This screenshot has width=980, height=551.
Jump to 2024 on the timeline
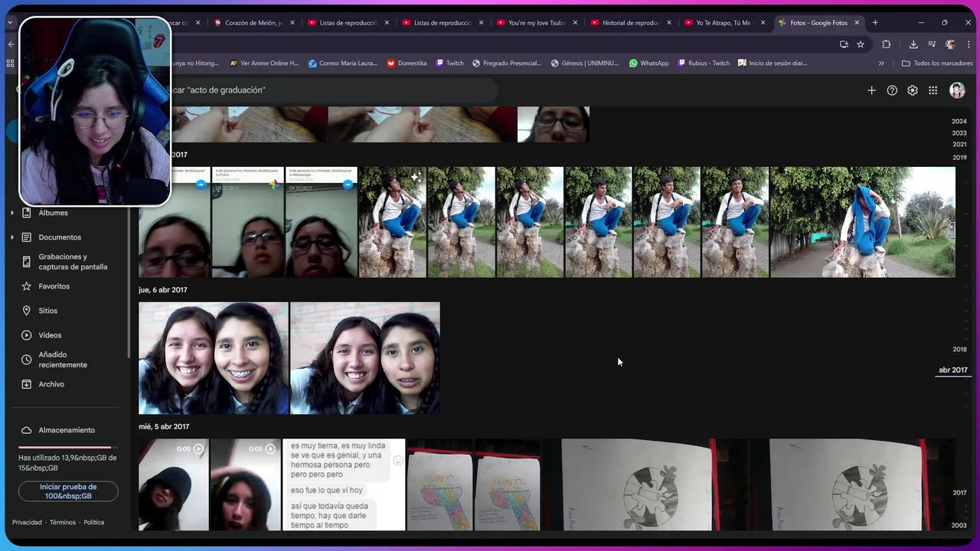[x=959, y=122]
